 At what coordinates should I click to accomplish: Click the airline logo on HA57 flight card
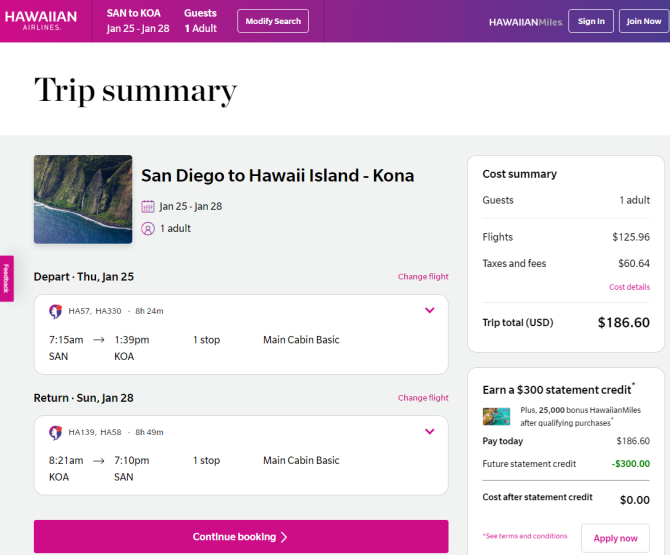coord(56,311)
